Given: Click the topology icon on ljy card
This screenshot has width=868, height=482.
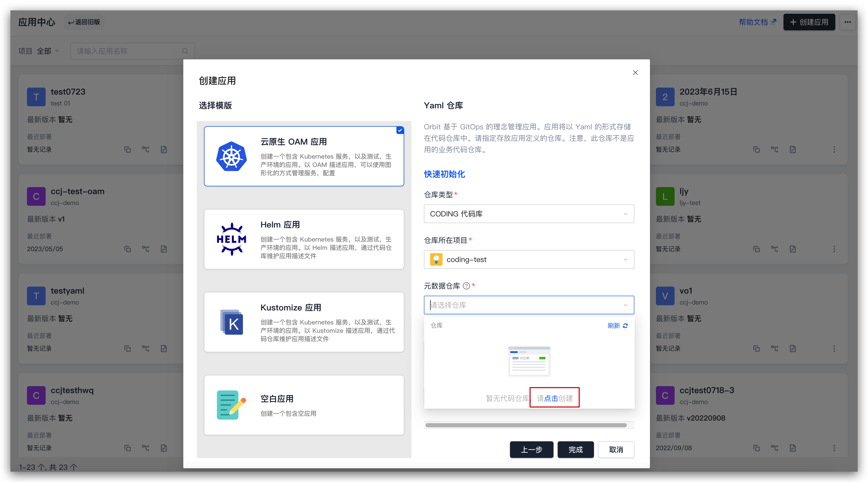Looking at the screenshot, I should tap(775, 249).
